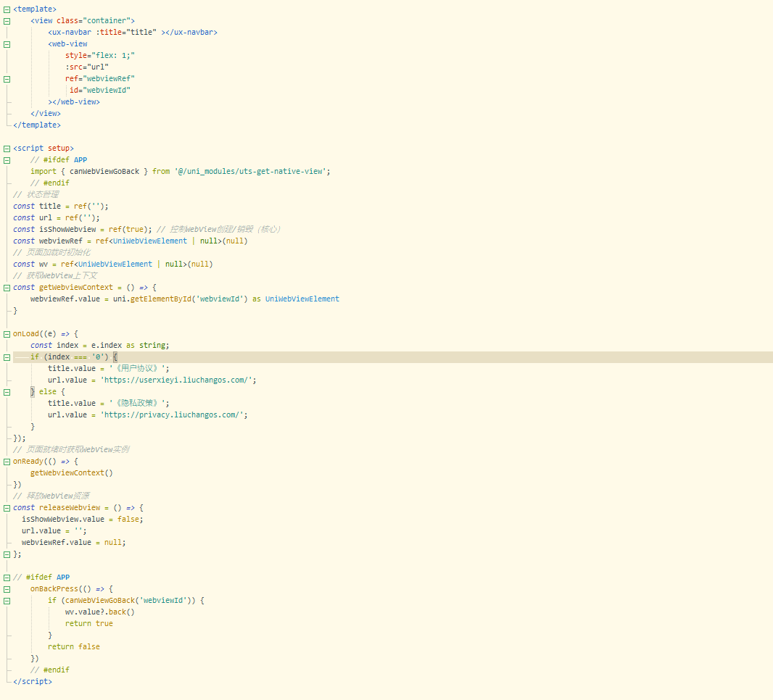Viewport: 773px width, 700px height.
Task: Click the return true statement
Action: [89, 624]
